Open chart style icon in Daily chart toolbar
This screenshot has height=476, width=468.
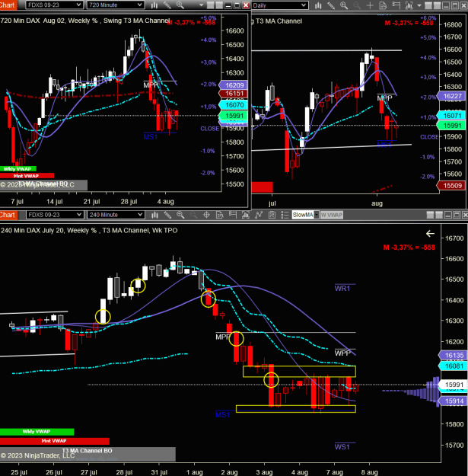(x=318, y=5)
